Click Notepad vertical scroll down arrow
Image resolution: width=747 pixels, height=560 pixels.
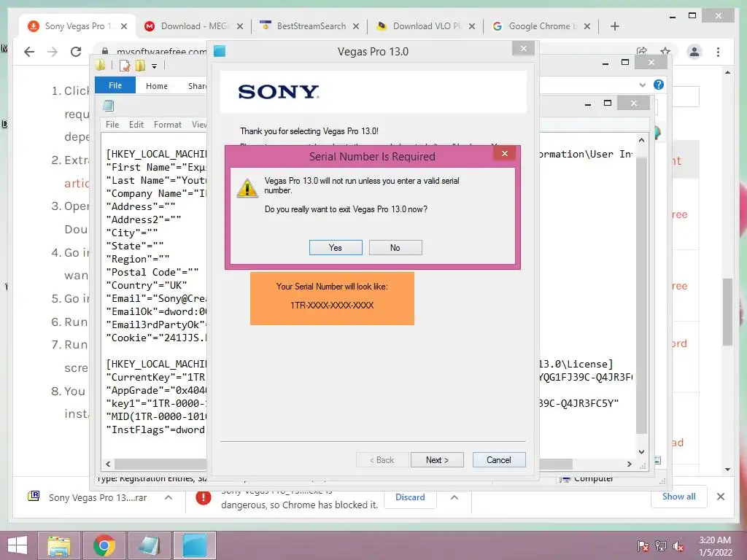coord(642,452)
